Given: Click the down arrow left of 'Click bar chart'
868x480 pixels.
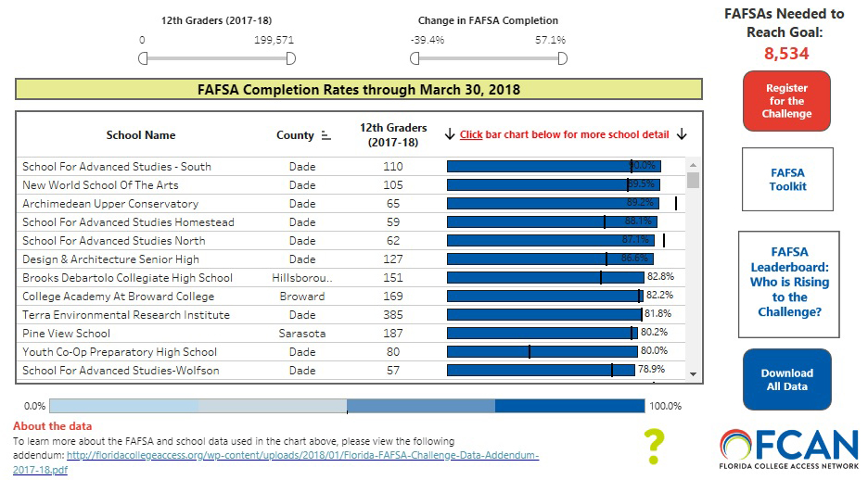Looking at the screenshot, I should (450, 134).
